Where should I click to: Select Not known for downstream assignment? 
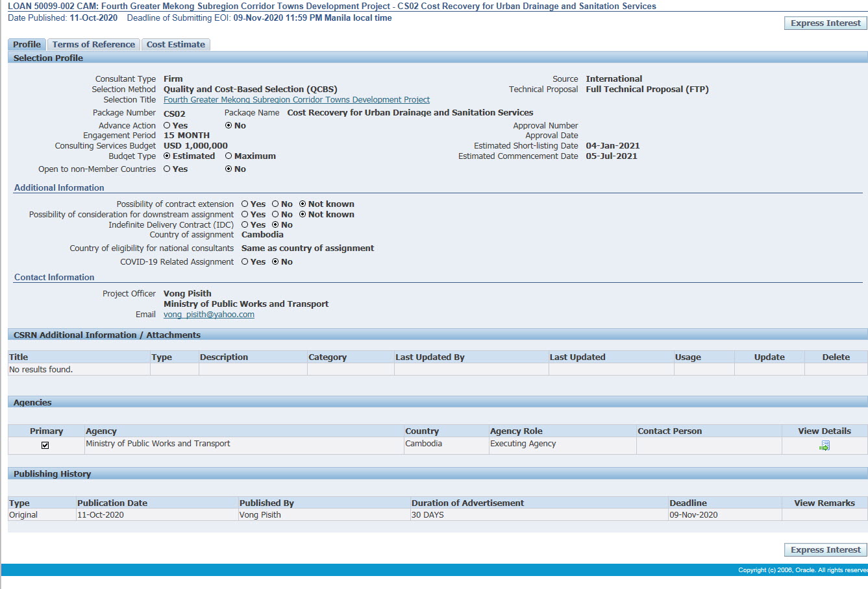303,215
